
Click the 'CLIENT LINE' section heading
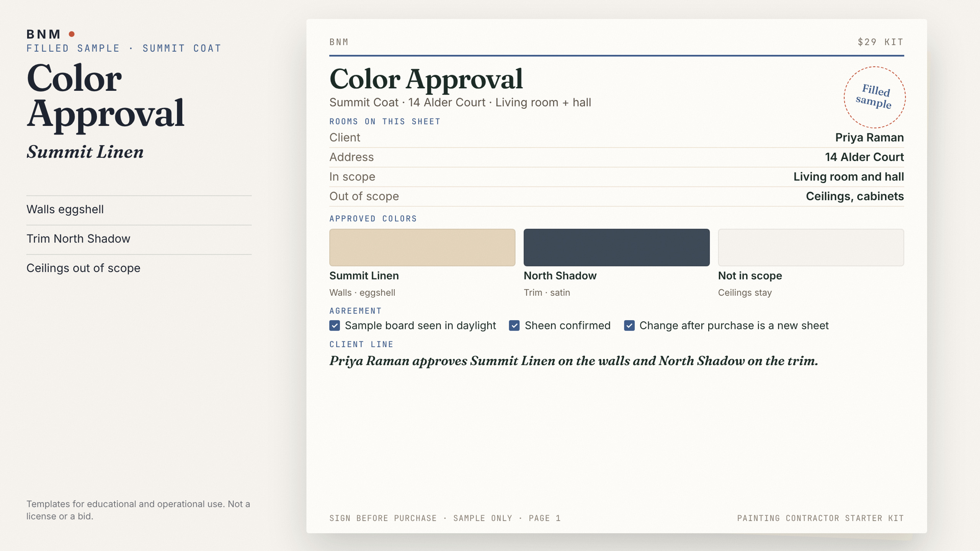(x=361, y=344)
